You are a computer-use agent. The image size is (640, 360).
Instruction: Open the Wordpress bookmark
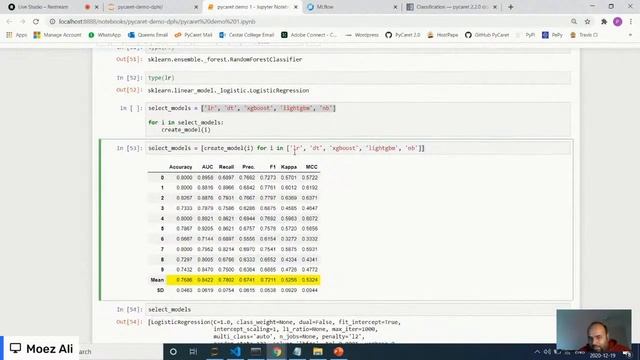pyautogui.click(x=362, y=35)
